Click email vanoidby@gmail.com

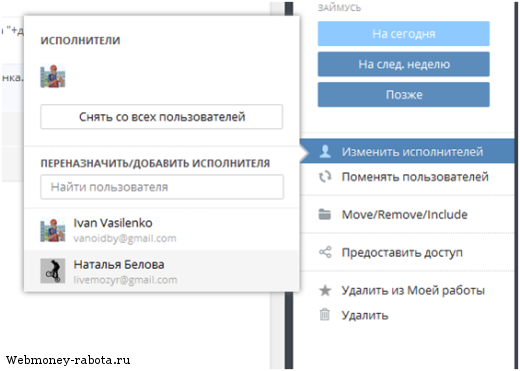(x=125, y=239)
